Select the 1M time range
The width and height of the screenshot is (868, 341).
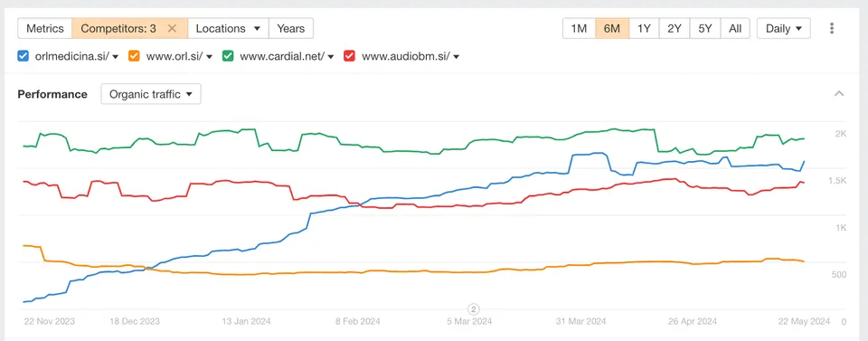click(x=579, y=28)
